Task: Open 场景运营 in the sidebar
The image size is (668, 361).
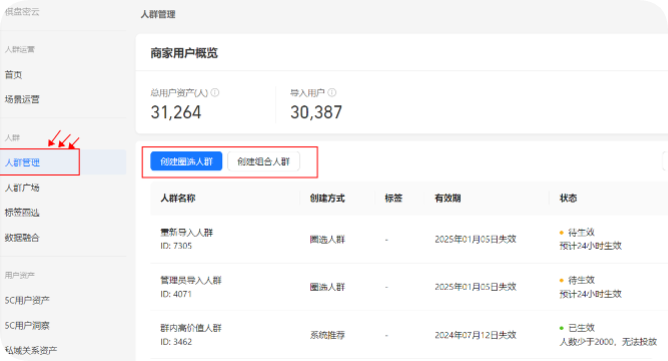Action: pyautogui.click(x=22, y=99)
